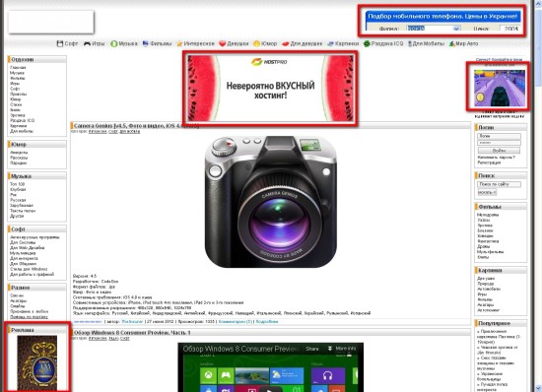Click Топ 100 in the Музыка sidebar block
542x392 pixels.
click(x=18, y=184)
